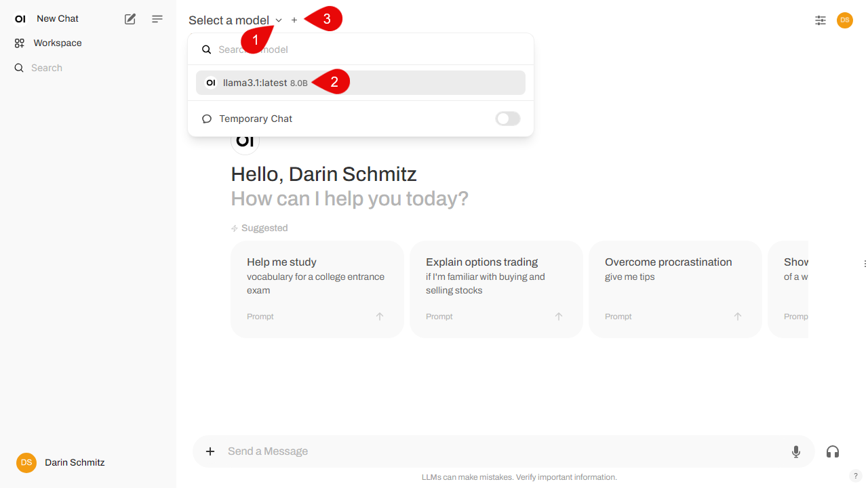Image resolution: width=868 pixels, height=488 pixels.
Task: Open the Select a model dropdown
Action: (234, 20)
